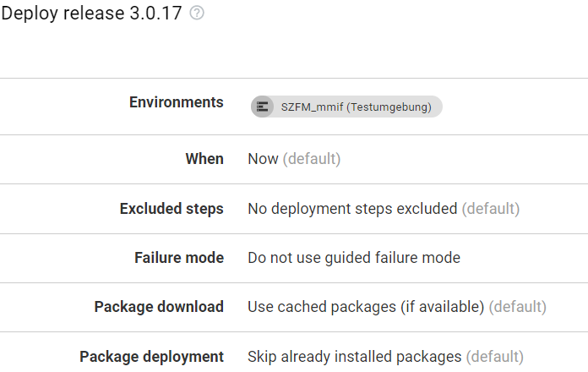Click the environment icon in the SZFM_mmif chip
588x372 pixels.
(x=262, y=107)
